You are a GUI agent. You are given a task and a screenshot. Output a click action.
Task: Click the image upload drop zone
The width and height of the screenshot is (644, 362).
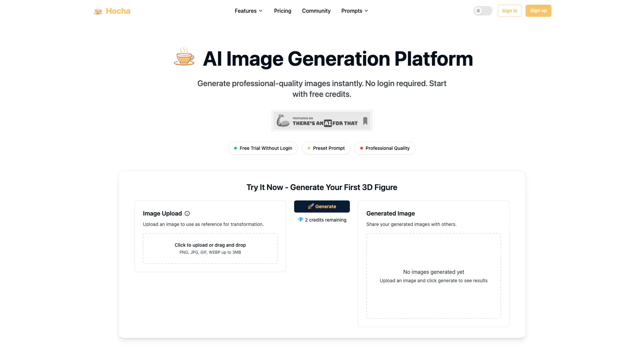(x=210, y=248)
